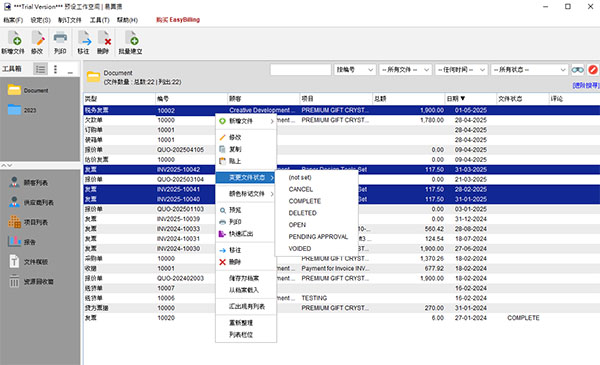Select Delete (删除) with red X in context menu
Viewport: 600px width, 365px height.
pos(246,262)
